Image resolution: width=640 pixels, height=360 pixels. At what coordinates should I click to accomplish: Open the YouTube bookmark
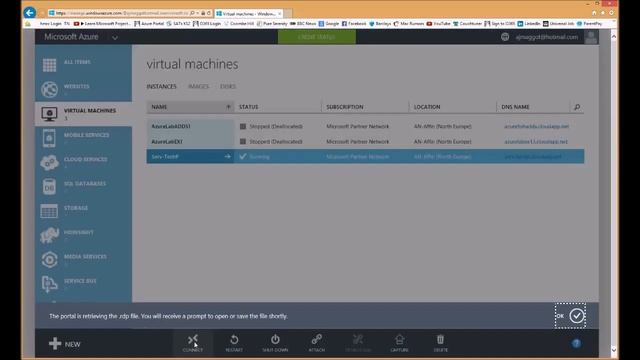[x=438, y=24]
